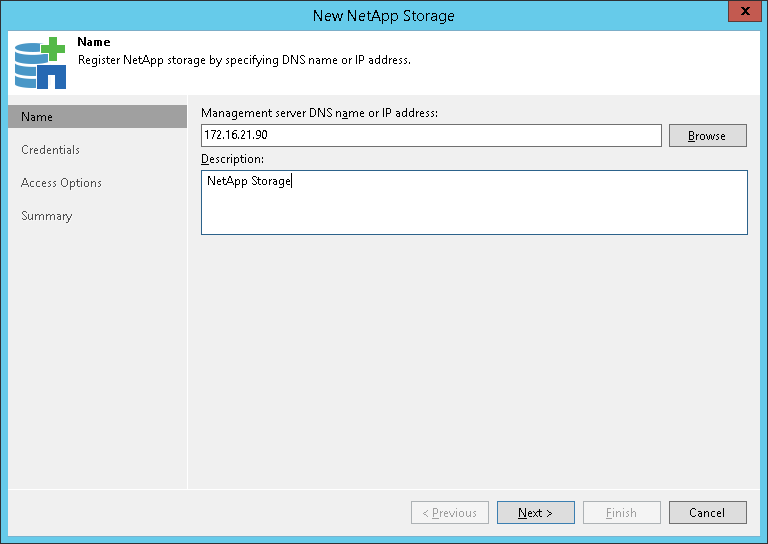Screen dimensions: 768x544
Task: Jump to the Summary wizard step
Action: pyautogui.click(x=47, y=216)
